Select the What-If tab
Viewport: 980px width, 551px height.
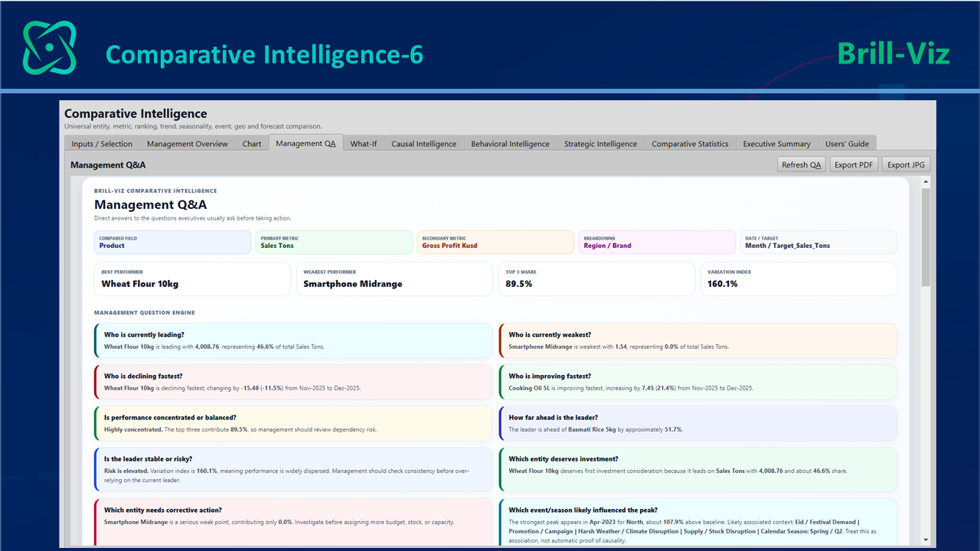(x=364, y=143)
